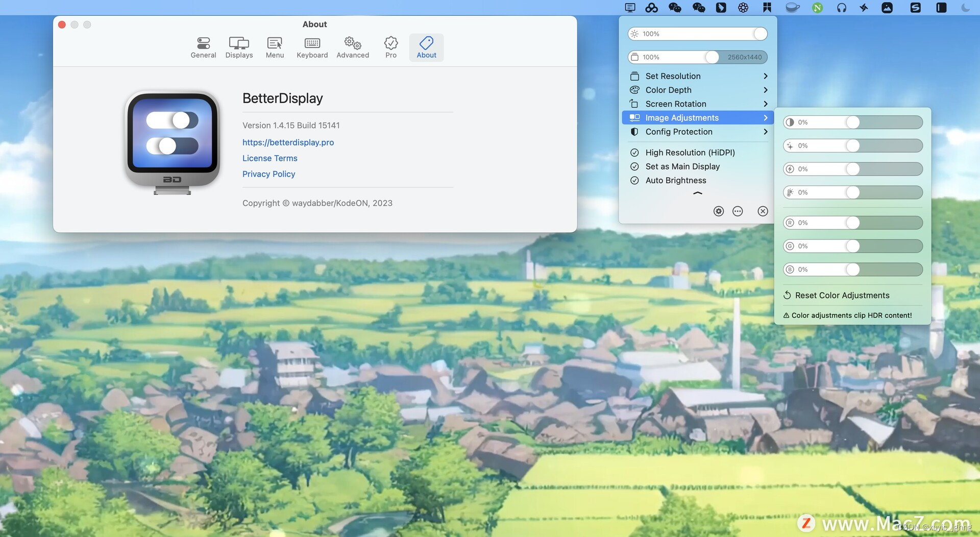980x537 pixels.
Task: Click the color temperature thermometer slider
Action: pyautogui.click(x=853, y=192)
